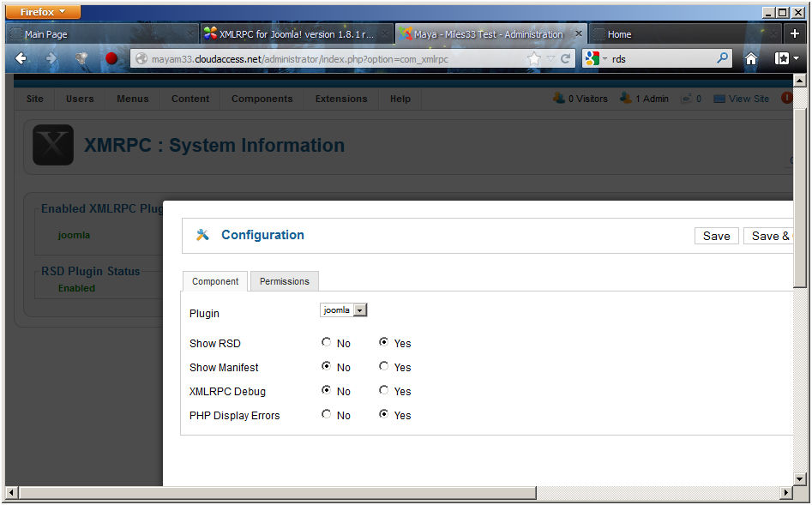
Task: Click the Save button
Action: [716, 236]
